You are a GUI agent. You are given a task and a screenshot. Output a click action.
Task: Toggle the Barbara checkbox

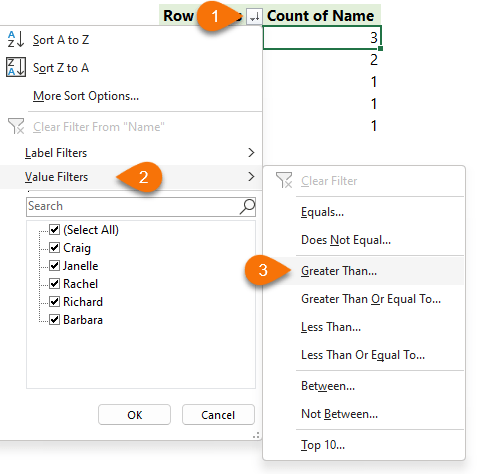[54, 319]
